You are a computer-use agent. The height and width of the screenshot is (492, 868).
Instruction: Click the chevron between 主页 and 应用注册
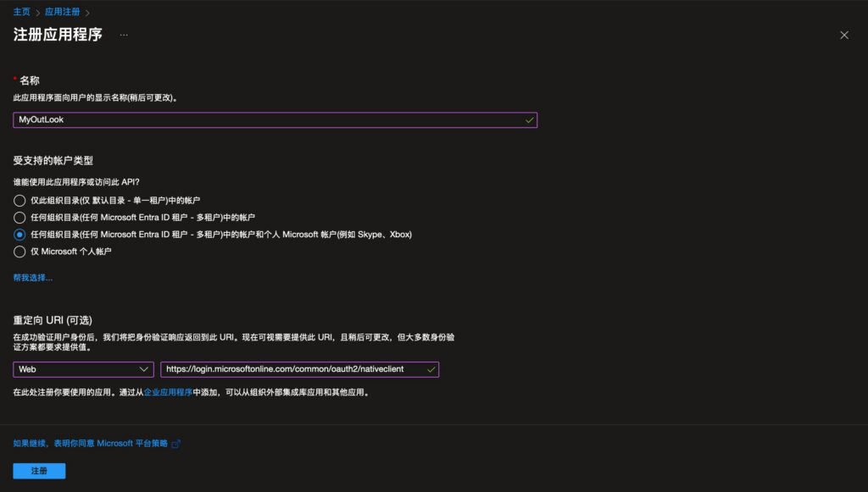[x=37, y=12]
